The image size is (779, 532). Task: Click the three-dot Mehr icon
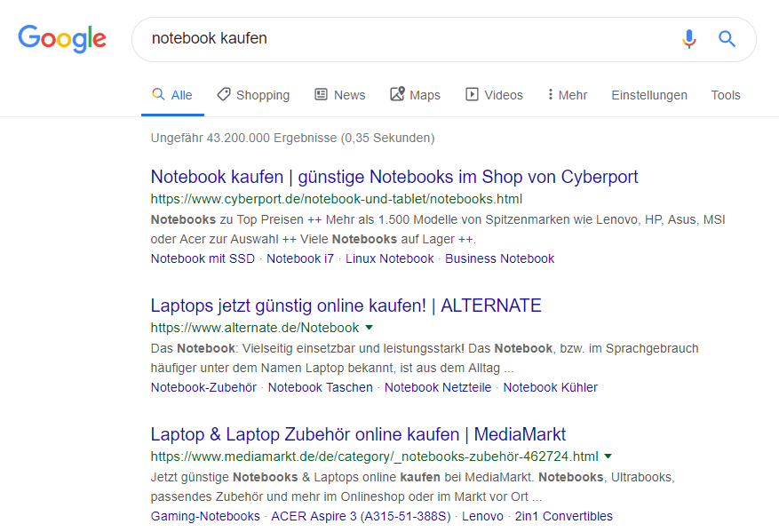coord(550,94)
